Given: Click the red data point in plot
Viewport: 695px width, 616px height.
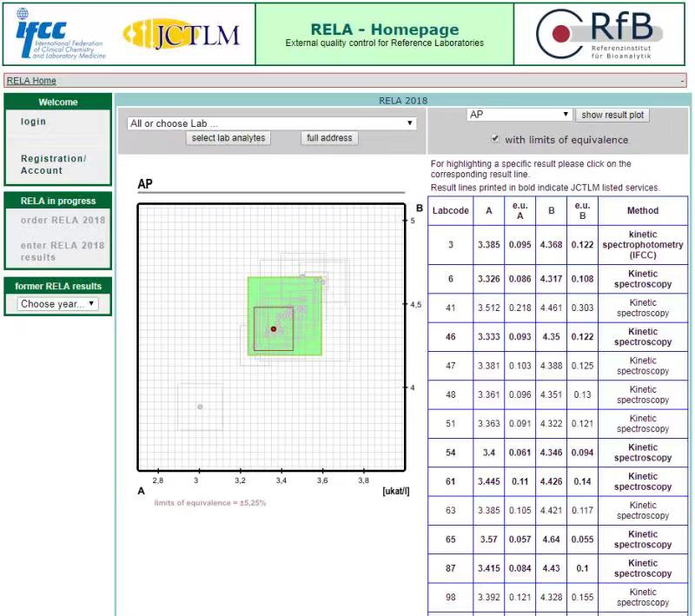Looking at the screenshot, I should pyautogui.click(x=274, y=329).
